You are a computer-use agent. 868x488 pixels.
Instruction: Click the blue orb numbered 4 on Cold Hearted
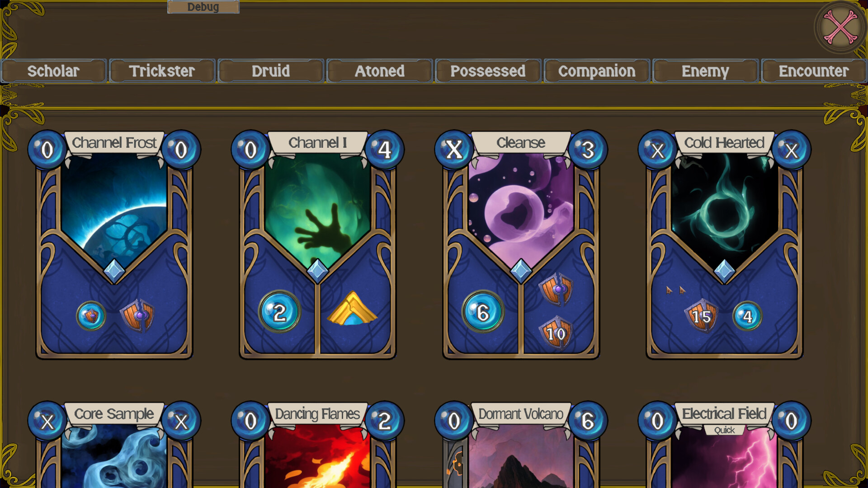747,316
